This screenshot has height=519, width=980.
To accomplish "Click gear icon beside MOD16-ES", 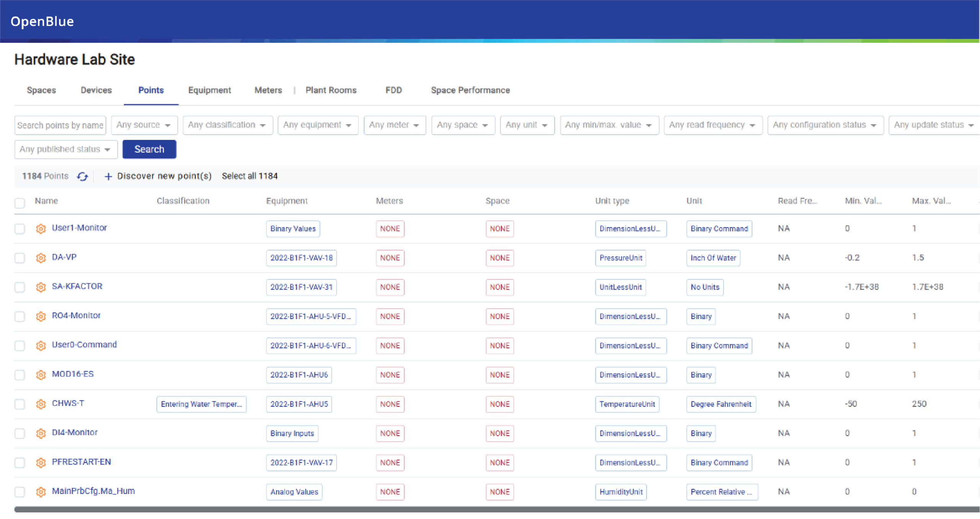I will 41,375.
